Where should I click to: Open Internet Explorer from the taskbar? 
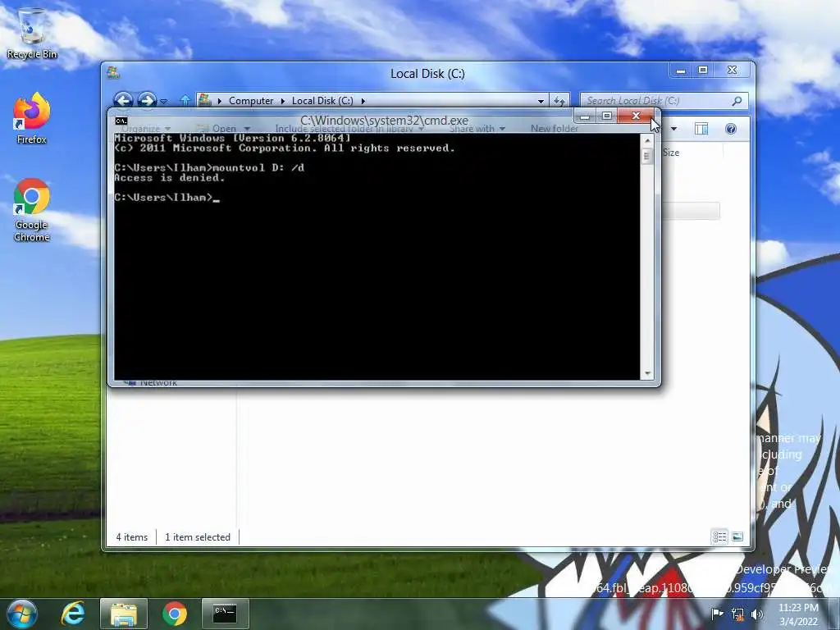coord(73,614)
